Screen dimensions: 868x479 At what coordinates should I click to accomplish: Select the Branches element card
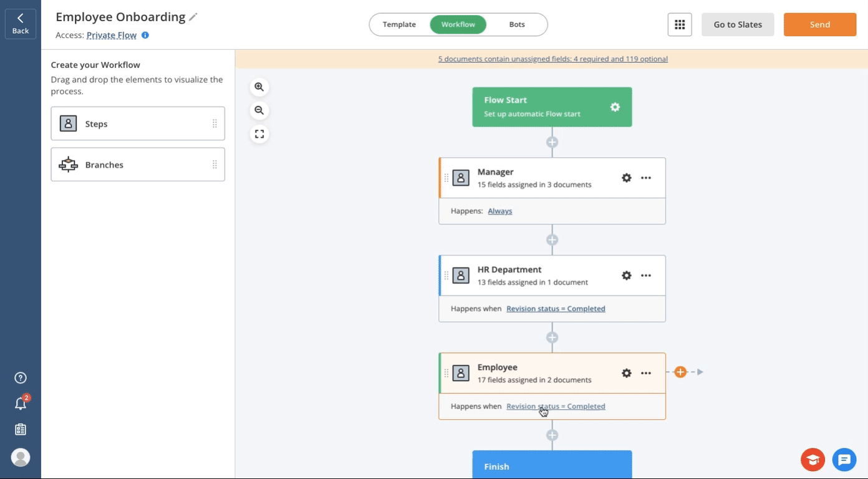(138, 165)
